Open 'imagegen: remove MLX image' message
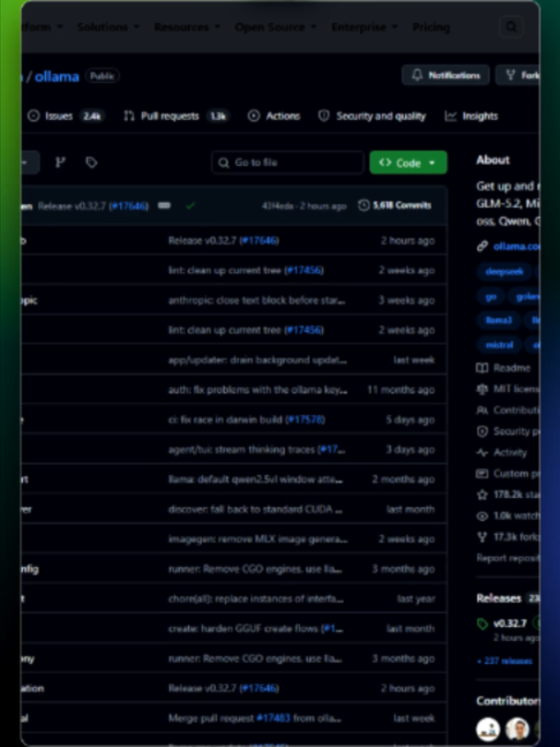Image resolution: width=560 pixels, height=747 pixels. pyautogui.click(x=257, y=539)
